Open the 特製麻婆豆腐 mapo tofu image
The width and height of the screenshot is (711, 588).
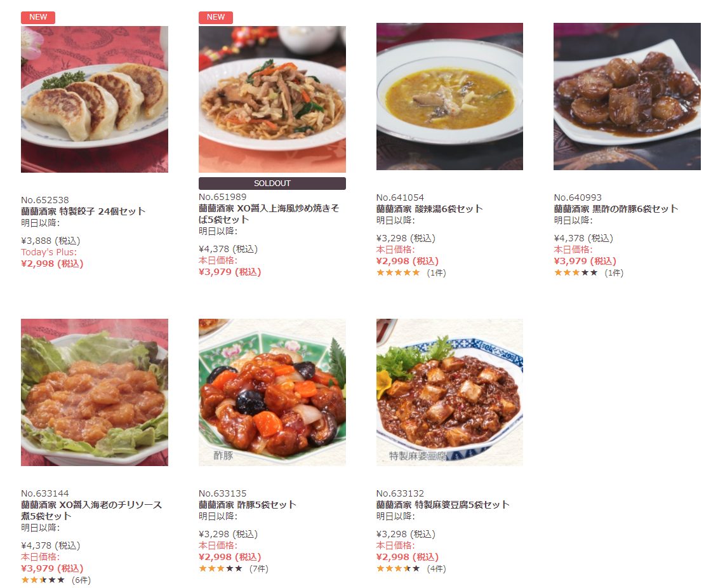coord(449,392)
